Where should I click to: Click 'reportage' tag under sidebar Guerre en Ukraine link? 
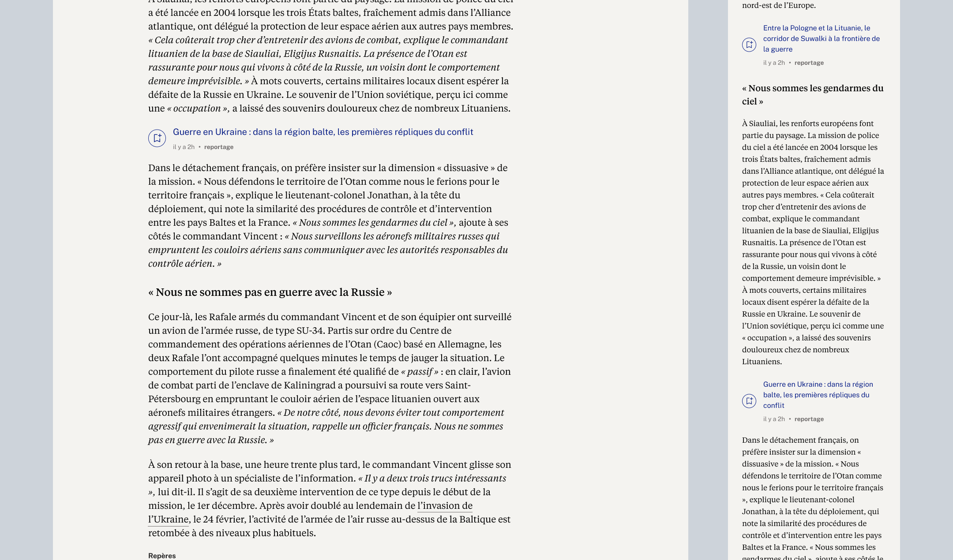point(809,419)
